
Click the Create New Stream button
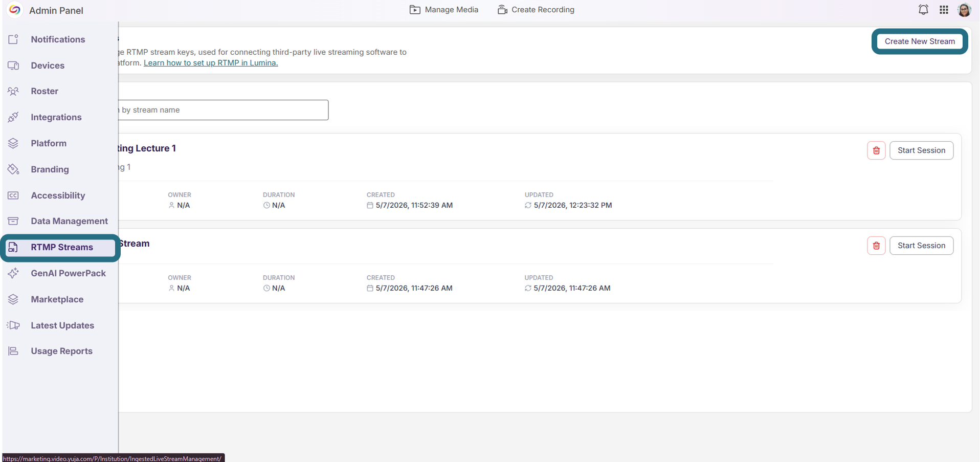coord(920,41)
